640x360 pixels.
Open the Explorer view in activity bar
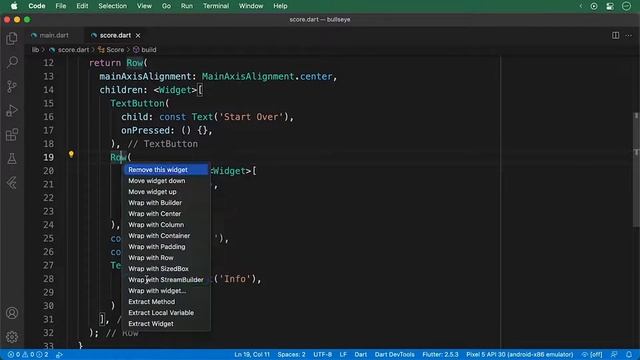click(x=12, y=38)
